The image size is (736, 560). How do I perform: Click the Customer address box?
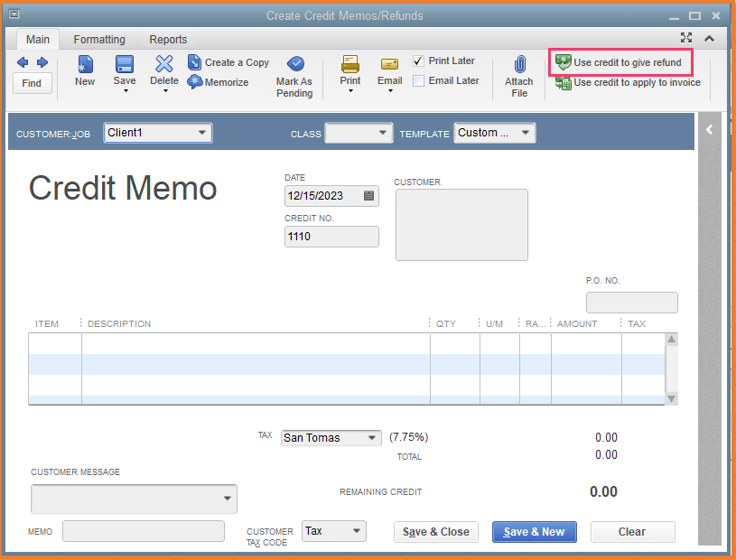(461, 225)
